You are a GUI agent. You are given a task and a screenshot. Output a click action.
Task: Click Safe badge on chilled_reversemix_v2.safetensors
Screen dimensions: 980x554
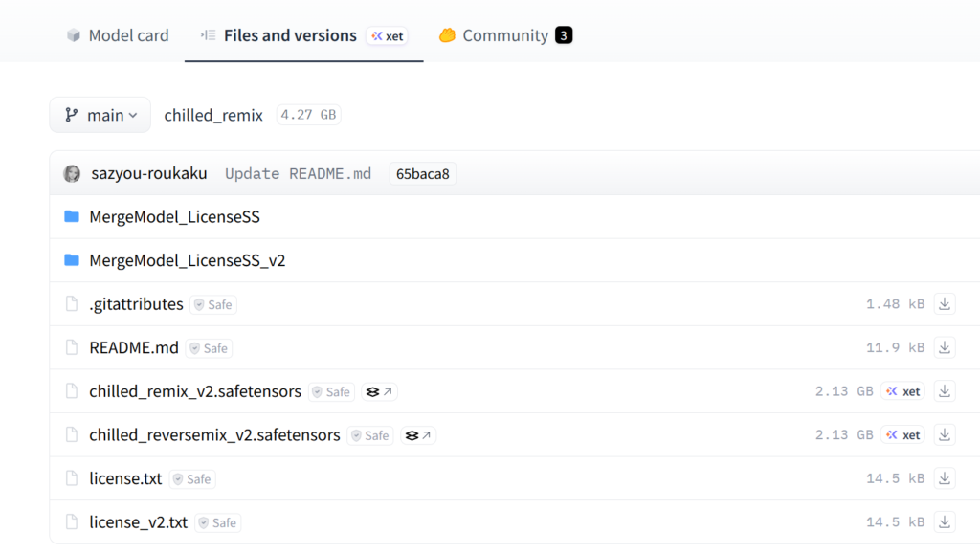[370, 436]
